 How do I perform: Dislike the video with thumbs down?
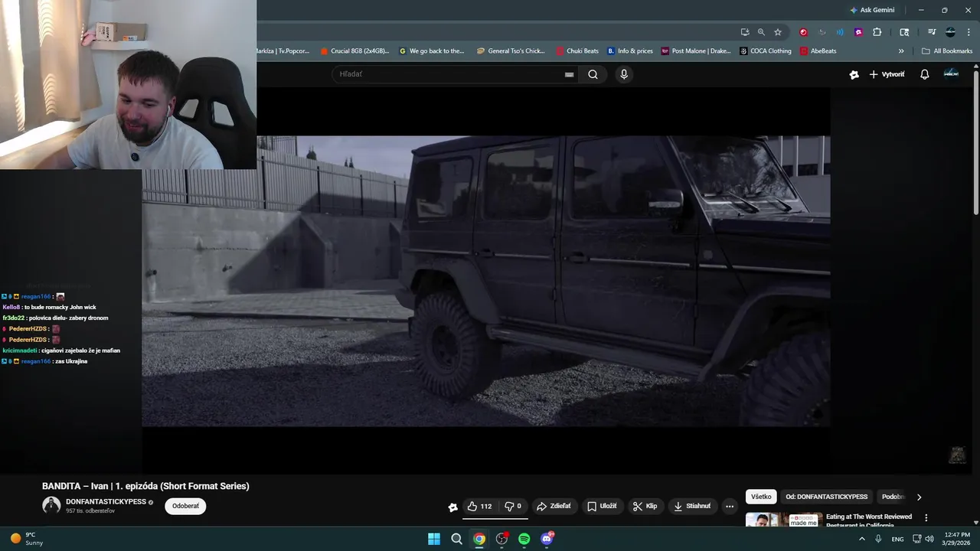[513, 506]
